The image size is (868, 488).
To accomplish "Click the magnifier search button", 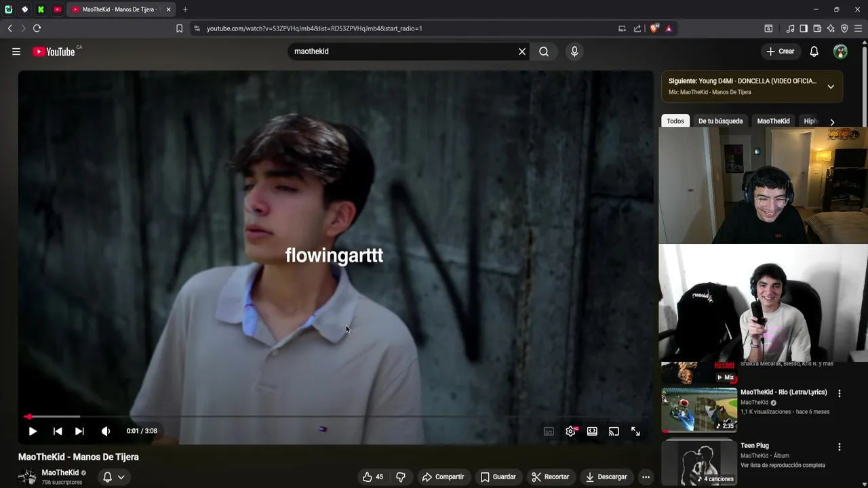I will (x=544, y=52).
